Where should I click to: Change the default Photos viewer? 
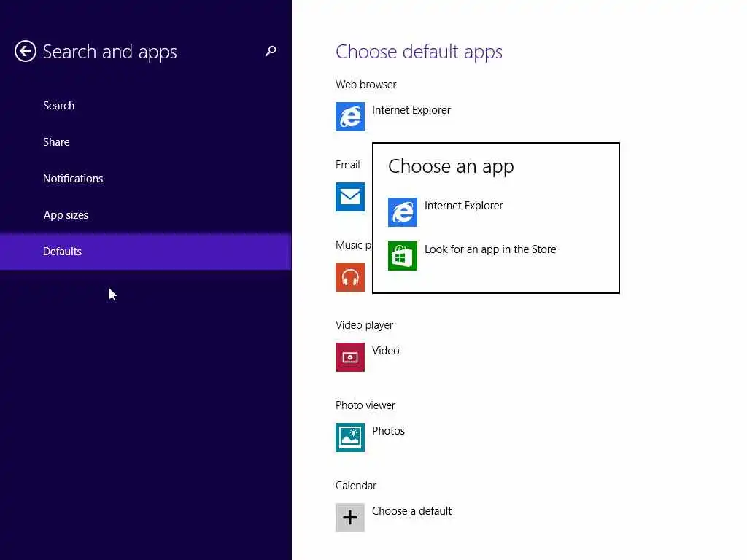click(x=388, y=431)
